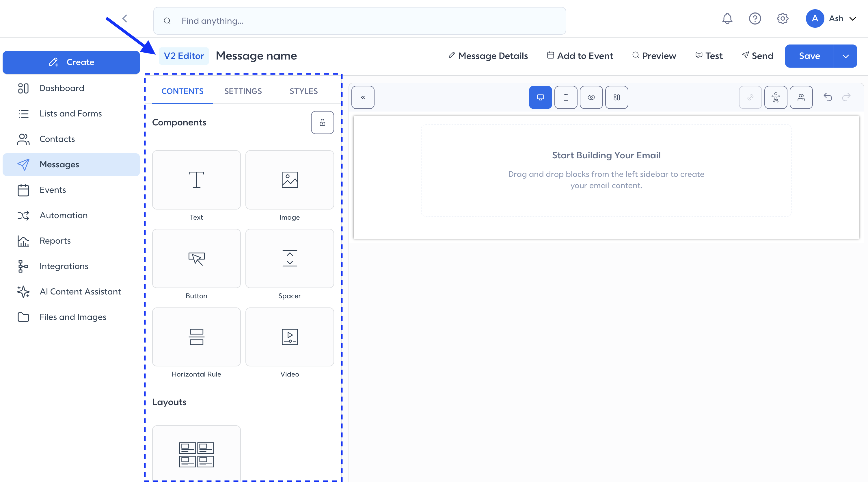The width and height of the screenshot is (868, 482).
Task: Open Message Details
Action: pos(488,56)
